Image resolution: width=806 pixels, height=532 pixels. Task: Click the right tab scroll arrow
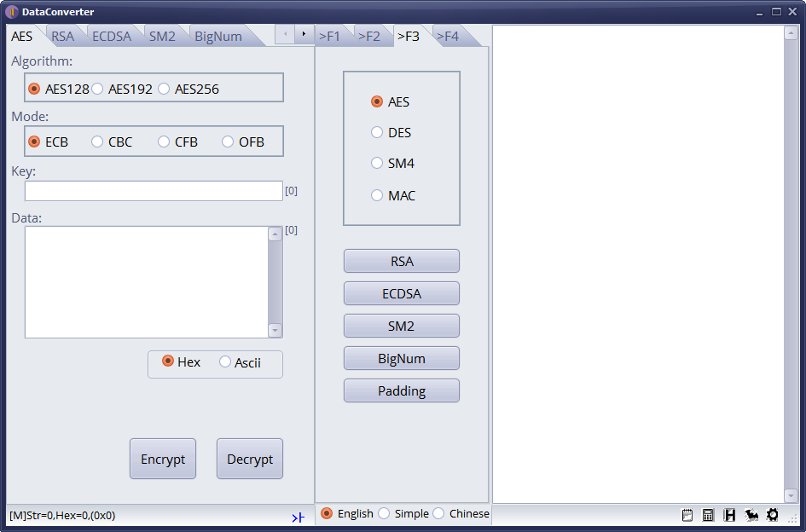click(x=304, y=35)
